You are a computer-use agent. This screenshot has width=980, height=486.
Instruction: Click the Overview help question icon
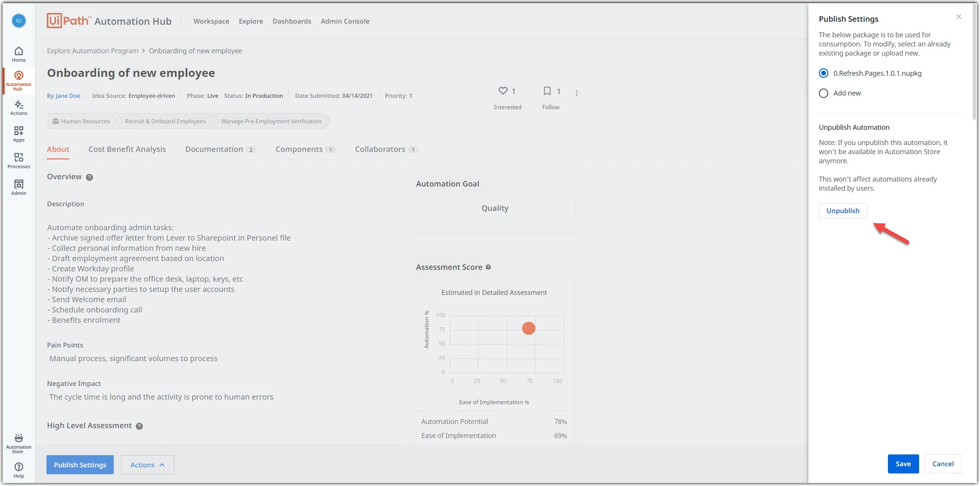[89, 177]
